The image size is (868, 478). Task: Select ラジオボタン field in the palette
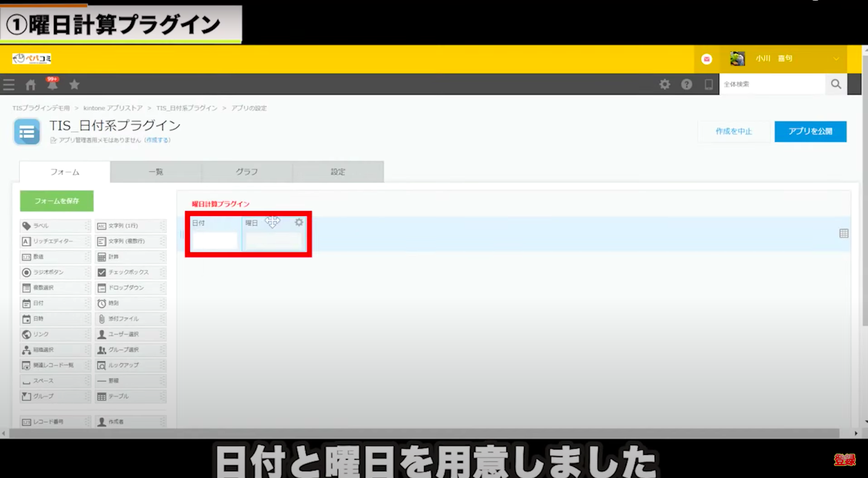click(x=54, y=272)
